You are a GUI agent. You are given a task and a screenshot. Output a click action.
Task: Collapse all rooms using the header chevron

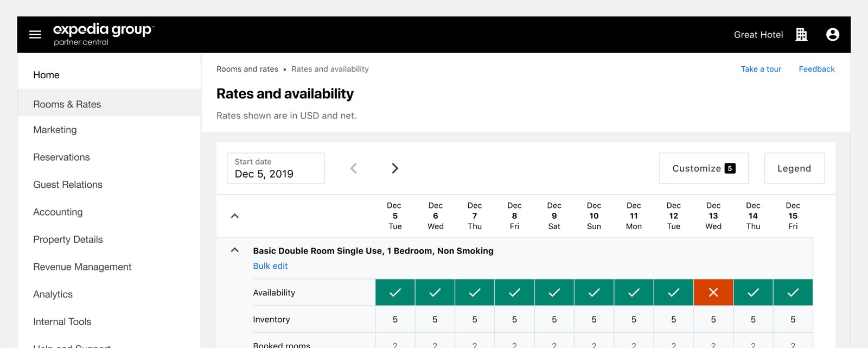(x=235, y=216)
